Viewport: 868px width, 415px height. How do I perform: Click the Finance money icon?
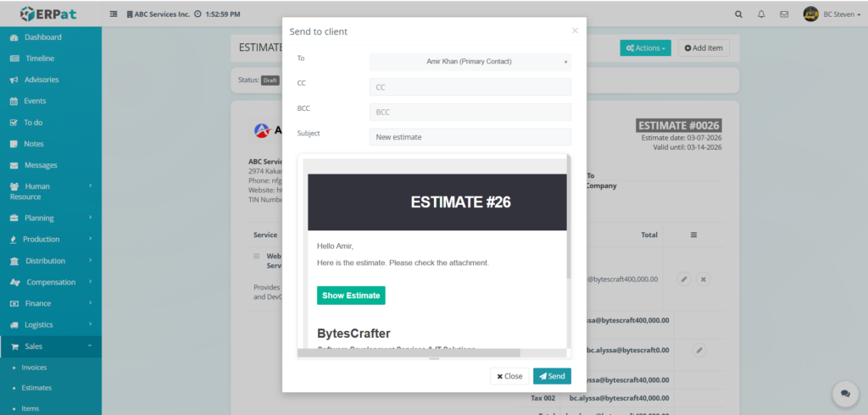pyautogui.click(x=14, y=304)
